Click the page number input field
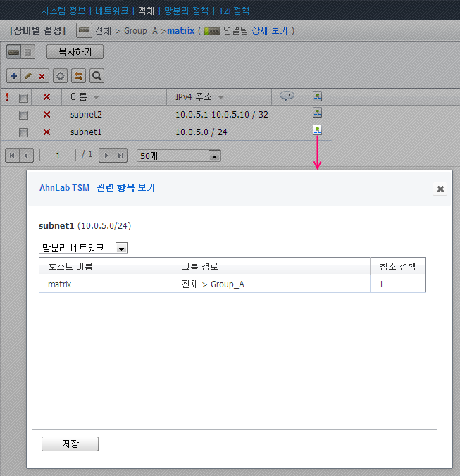The height and width of the screenshot is (476, 460). tap(58, 155)
